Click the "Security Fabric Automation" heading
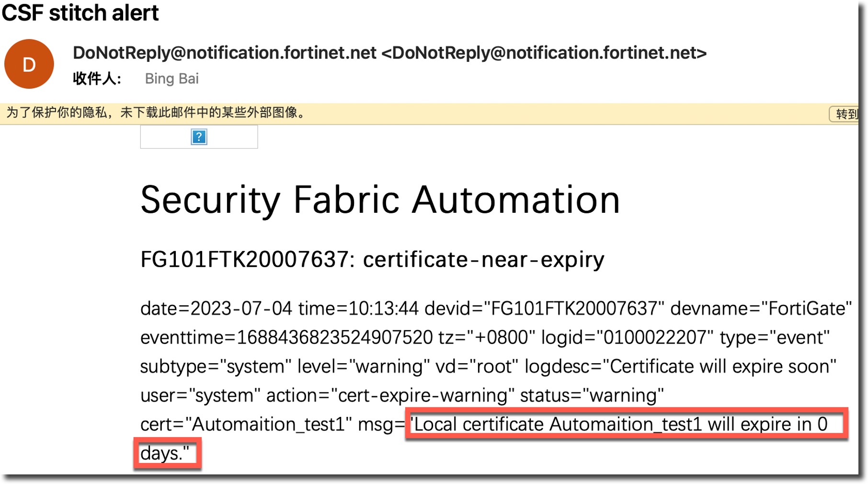This screenshot has width=868, height=484. 380,200
